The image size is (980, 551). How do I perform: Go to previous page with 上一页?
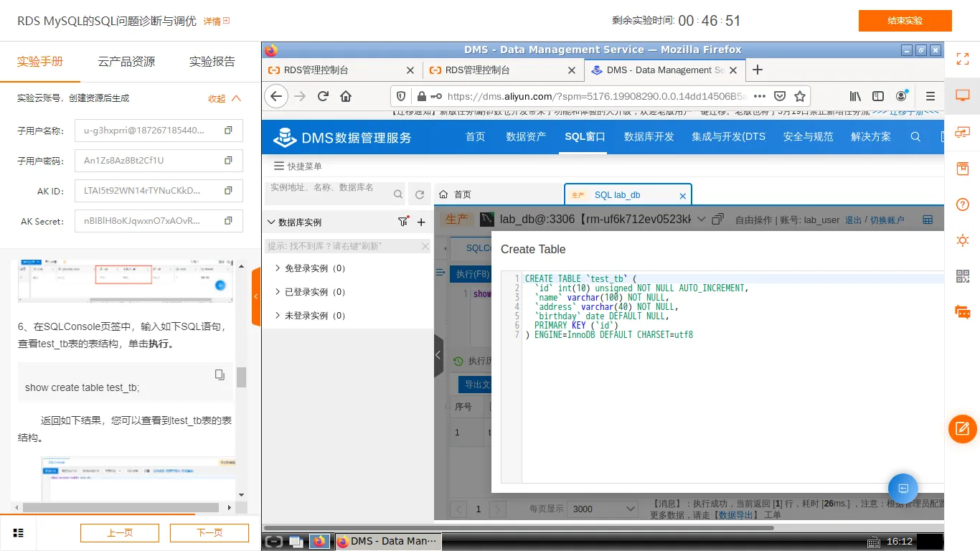[x=120, y=532]
